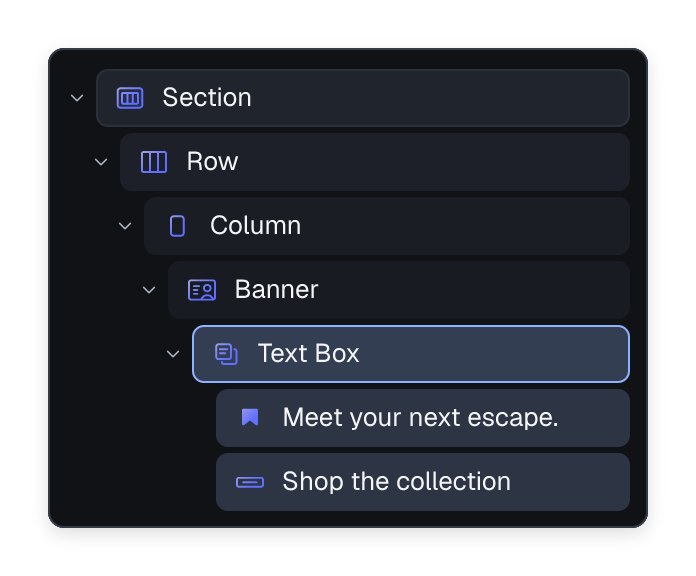Select the Meet your next escape heading item
The height and width of the screenshot is (576, 696).
coord(423,418)
